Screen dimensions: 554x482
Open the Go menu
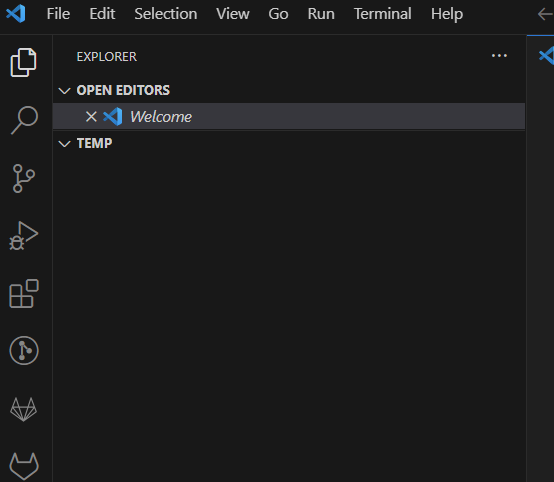(278, 14)
